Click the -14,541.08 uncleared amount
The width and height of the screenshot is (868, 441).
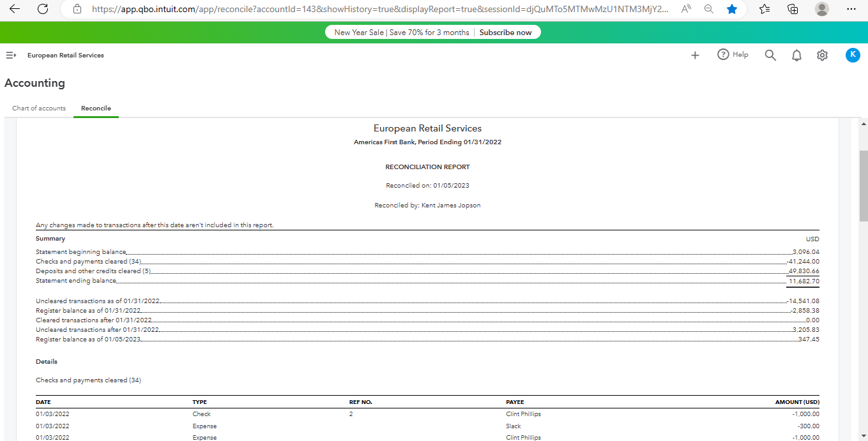(x=803, y=301)
